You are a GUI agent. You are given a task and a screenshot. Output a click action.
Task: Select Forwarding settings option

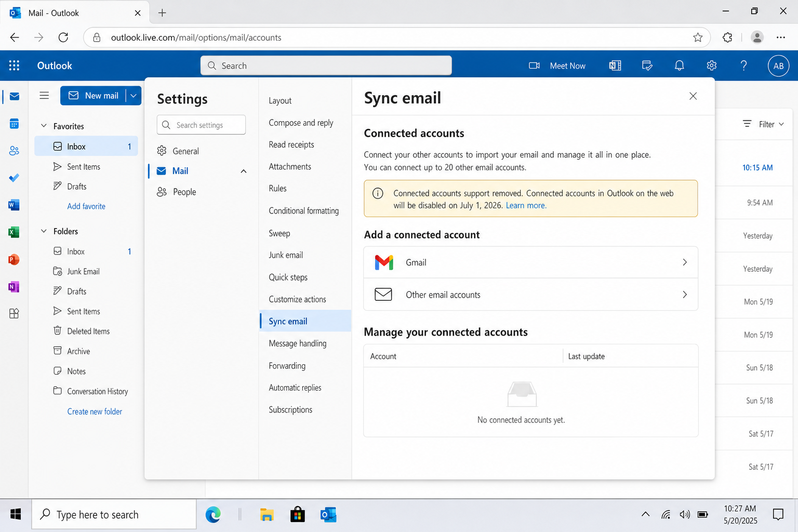point(287,366)
